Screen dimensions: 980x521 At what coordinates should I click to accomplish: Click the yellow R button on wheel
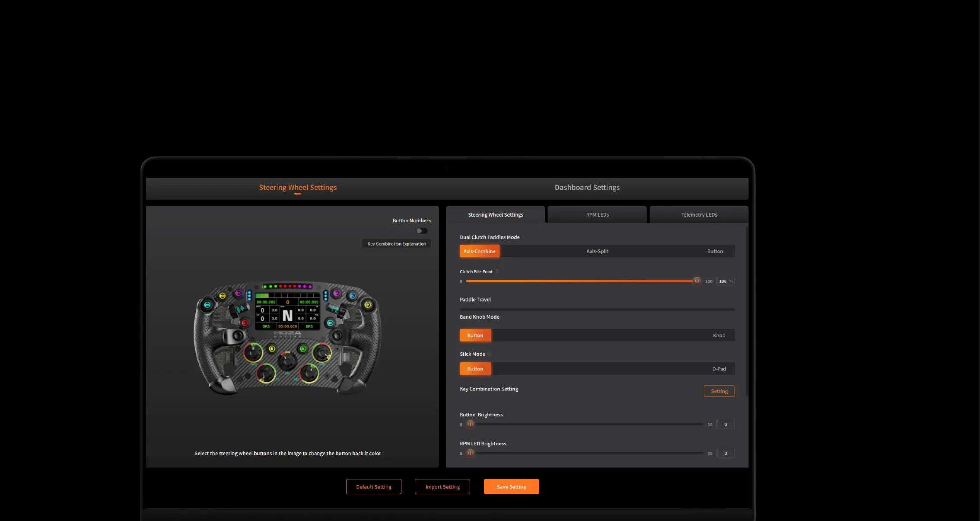[x=272, y=348]
